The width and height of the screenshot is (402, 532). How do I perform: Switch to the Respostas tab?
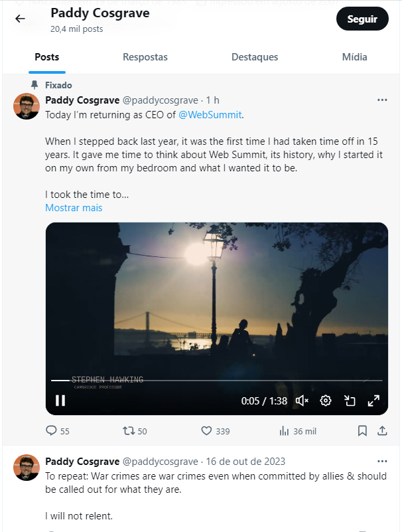point(145,57)
